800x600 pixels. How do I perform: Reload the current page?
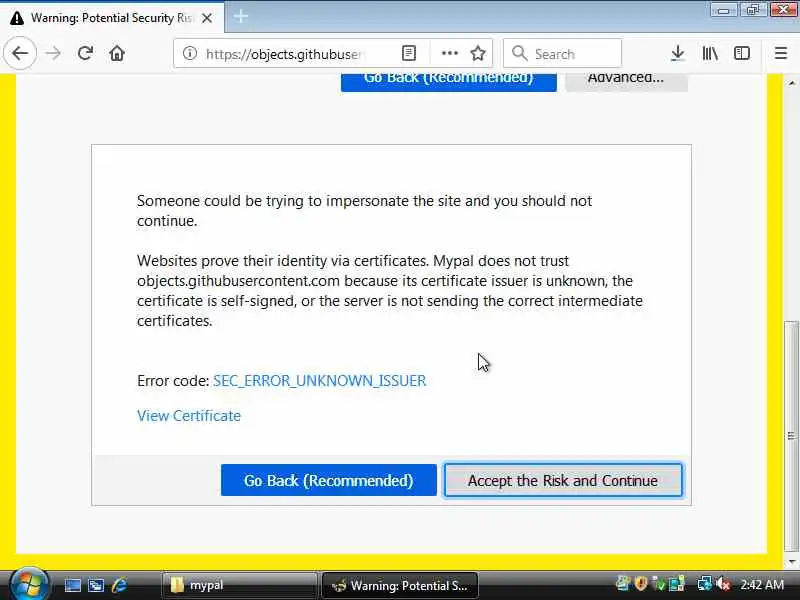tap(85, 53)
